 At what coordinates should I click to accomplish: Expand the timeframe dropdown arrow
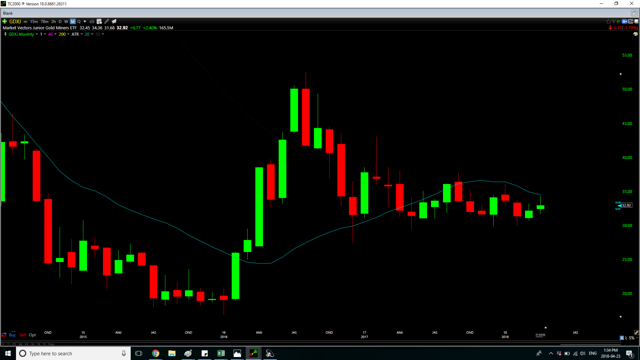[x=85, y=21]
